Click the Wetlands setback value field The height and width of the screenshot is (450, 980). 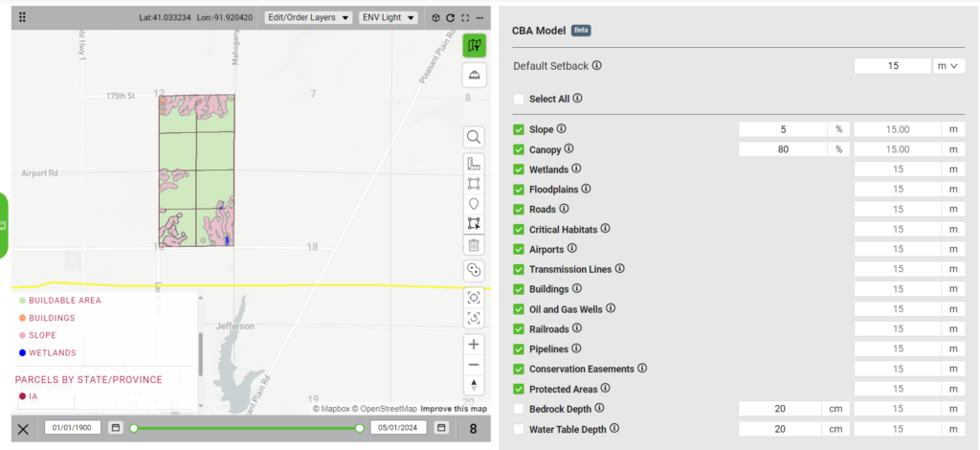tap(898, 169)
